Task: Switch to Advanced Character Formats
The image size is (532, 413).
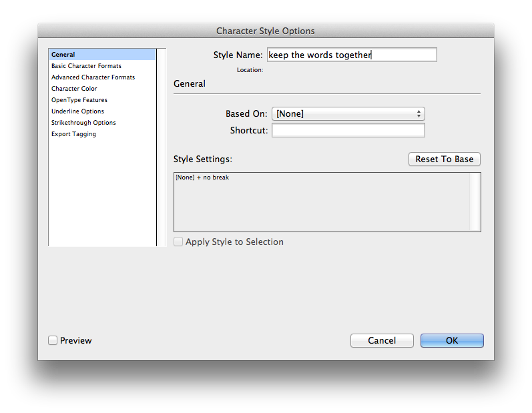Action: click(93, 77)
